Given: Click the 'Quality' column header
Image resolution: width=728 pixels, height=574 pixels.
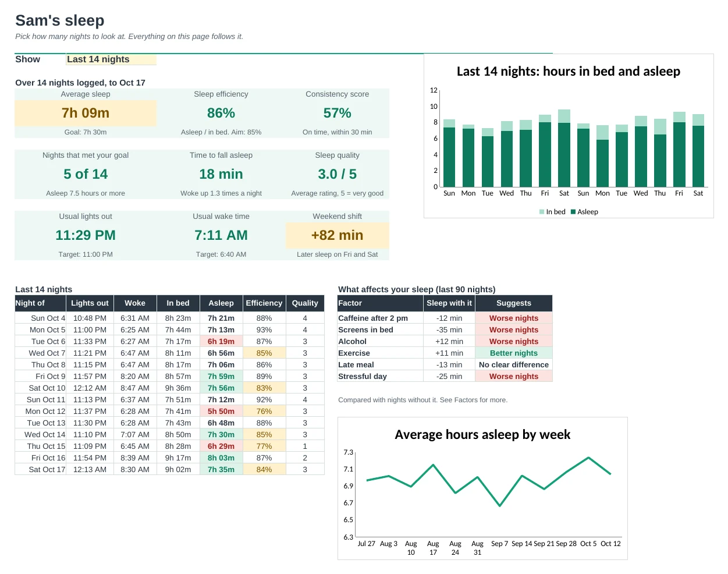Looking at the screenshot, I should point(305,303).
